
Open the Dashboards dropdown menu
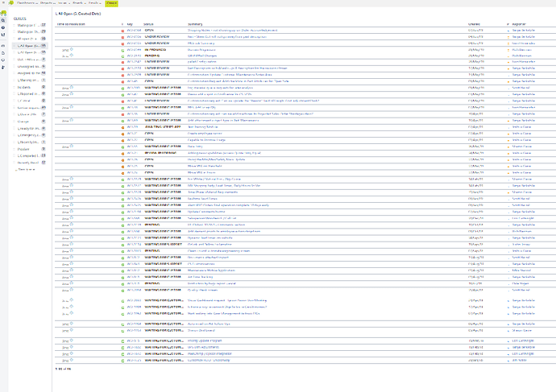(27, 3)
